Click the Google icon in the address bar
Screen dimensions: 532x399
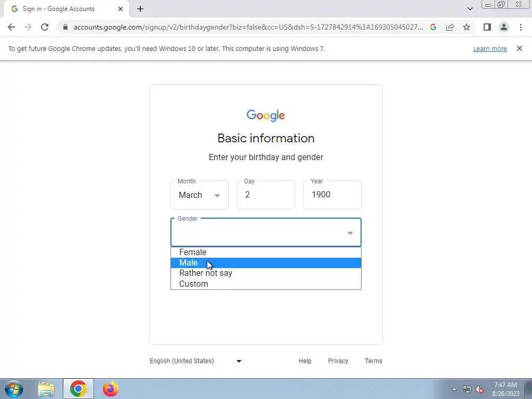point(433,27)
